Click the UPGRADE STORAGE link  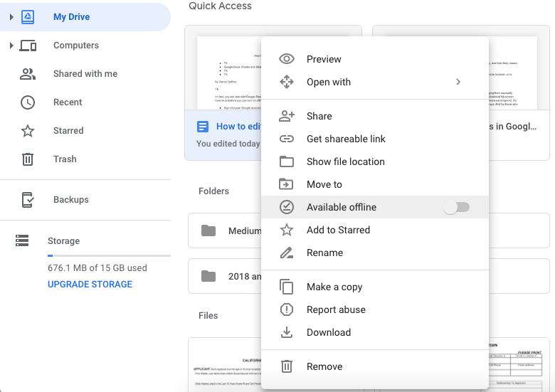click(90, 284)
